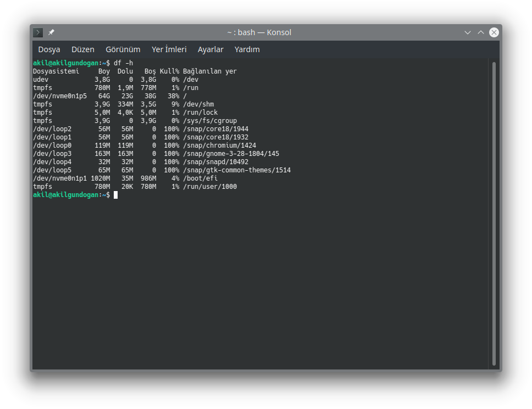Click '/dev/loop5' filesystem text
The height and width of the screenshot is (409, 532).
pos(52,170)
